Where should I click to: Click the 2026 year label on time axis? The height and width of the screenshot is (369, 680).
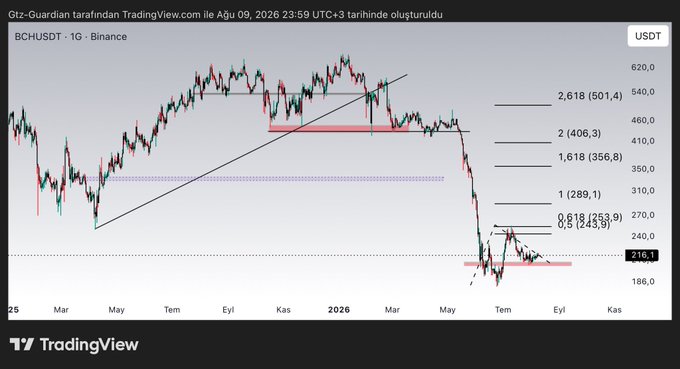coord(339,310)
